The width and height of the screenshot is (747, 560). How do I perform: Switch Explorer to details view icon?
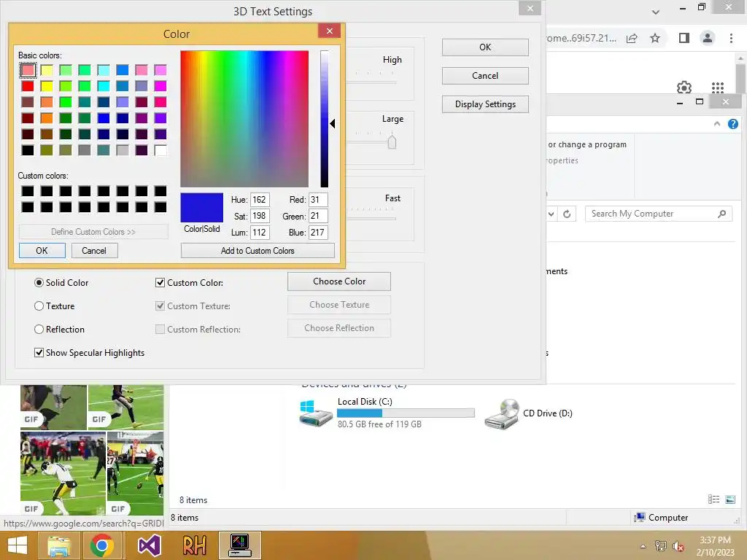coord(713,499)
